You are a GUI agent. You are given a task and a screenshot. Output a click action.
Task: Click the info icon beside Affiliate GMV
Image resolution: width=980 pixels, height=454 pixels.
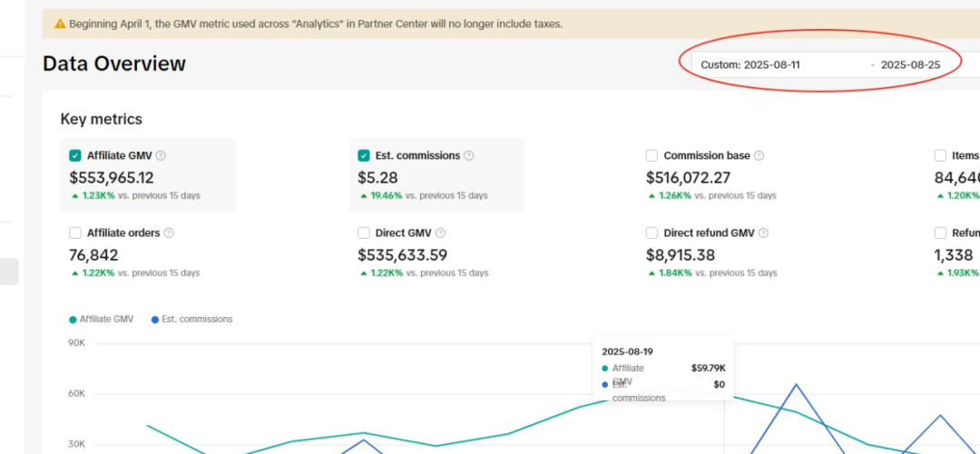click(x=161, y=156)
